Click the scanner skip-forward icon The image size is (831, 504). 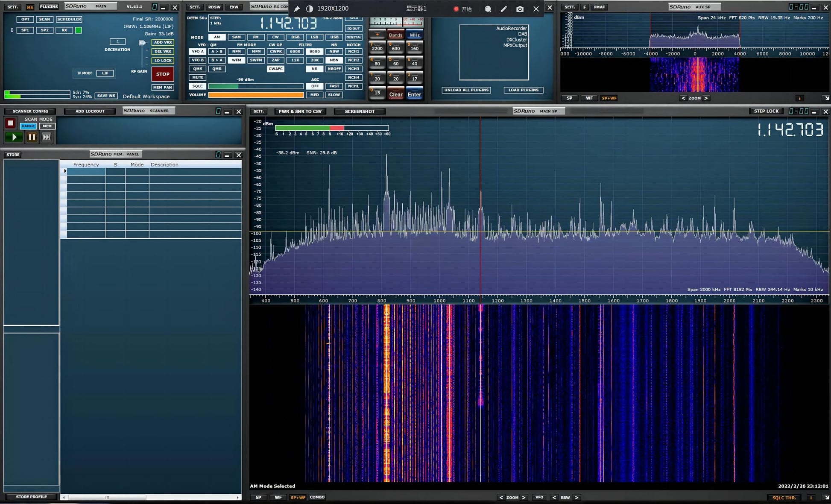(47, 137)
